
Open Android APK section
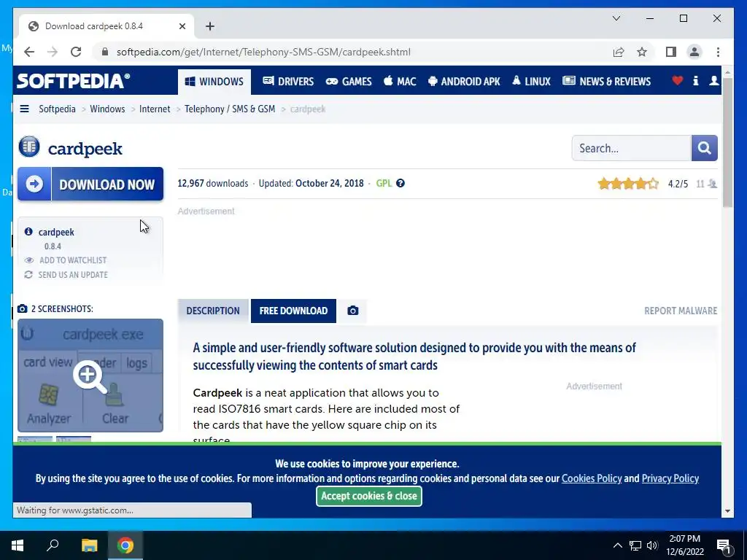coord(464,82)
